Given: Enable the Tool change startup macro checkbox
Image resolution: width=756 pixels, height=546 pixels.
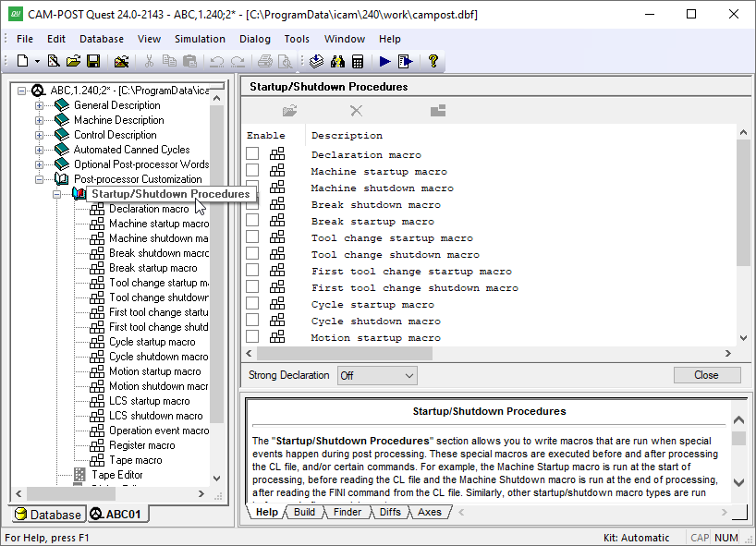Looking at the screenshot, I should pyautogui.click(x=252, y=237).
